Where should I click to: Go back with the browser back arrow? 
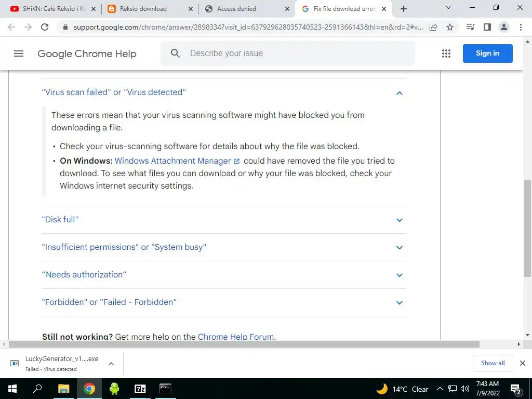pyautogui.click(x=11, y=27)
